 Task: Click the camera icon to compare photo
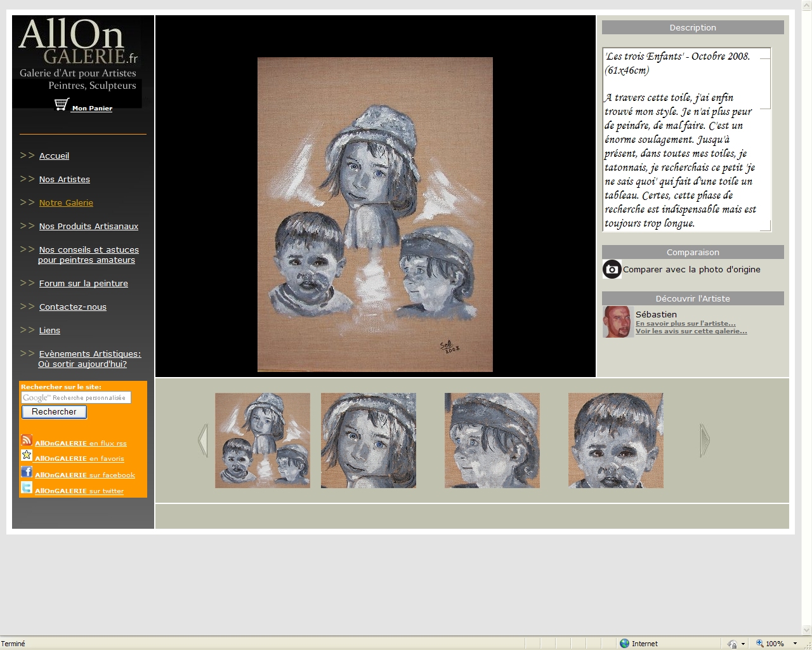tap(612, 269)
